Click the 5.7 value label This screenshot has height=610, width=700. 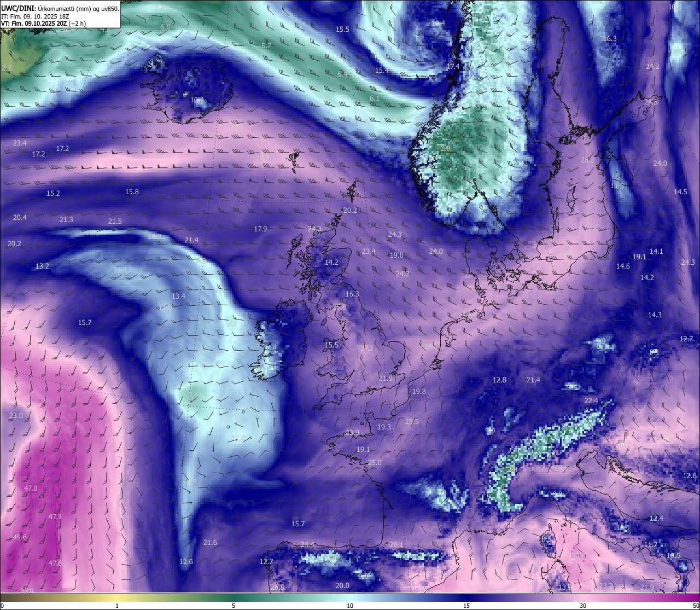click(266, 45)
